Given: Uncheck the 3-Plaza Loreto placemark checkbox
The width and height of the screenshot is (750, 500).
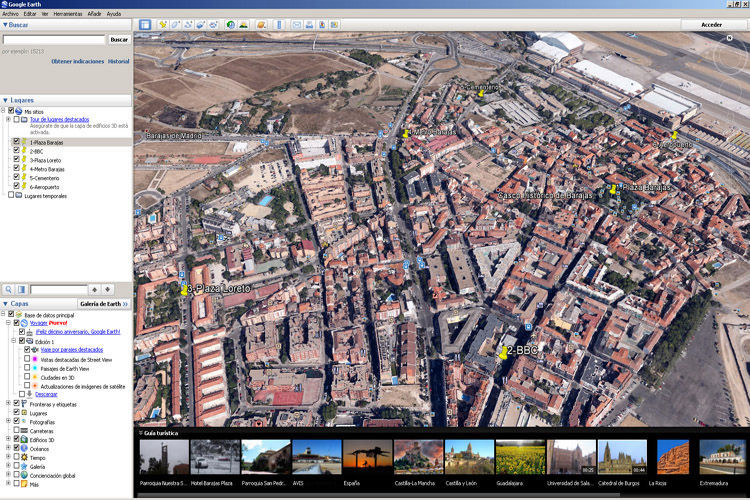Looking at the screenshot, I should (x=16, y=160).
